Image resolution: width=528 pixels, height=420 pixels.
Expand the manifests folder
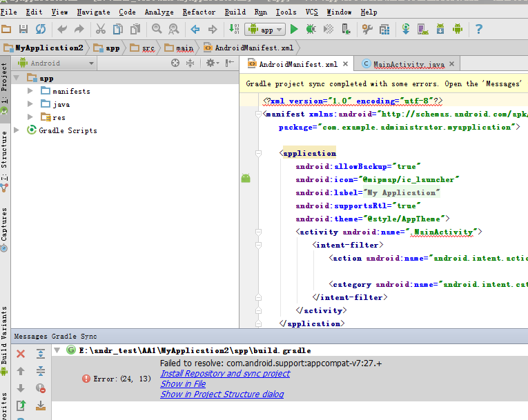[x=30, y=91]
